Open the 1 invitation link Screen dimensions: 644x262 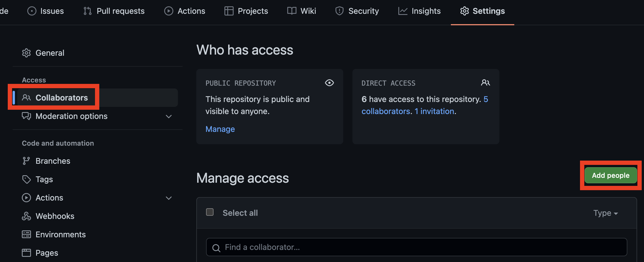pyautogui.click(x=434, y=111)
